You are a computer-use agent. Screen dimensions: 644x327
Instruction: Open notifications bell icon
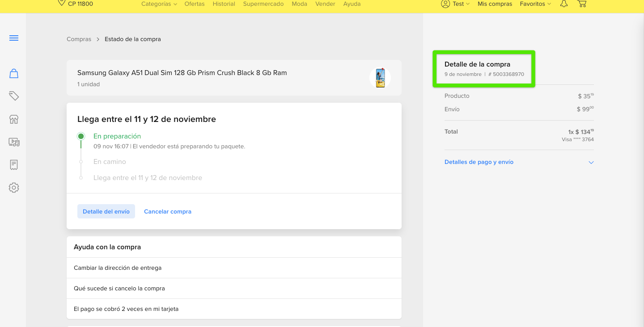tap(564, 4)
